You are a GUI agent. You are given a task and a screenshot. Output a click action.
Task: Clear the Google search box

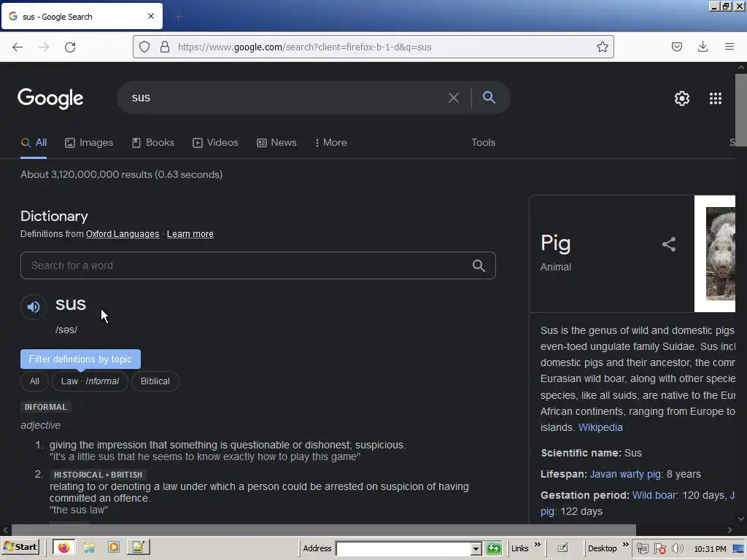pyautogui.click(x=454, y=98)
